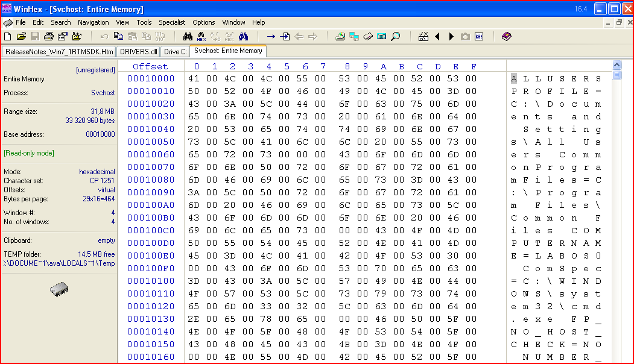
Task: Switch to ReleaseNotes_Win7_1RTMSDK.Htm tab
Action: (59, 52)
